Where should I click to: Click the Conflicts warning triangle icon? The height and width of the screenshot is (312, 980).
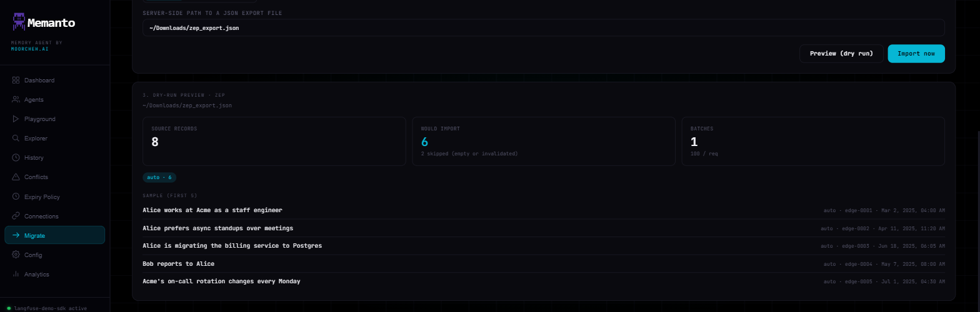16,177
